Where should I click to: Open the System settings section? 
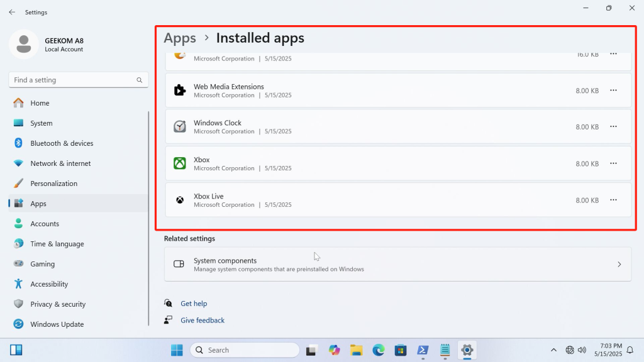click(x=78, y=123)
